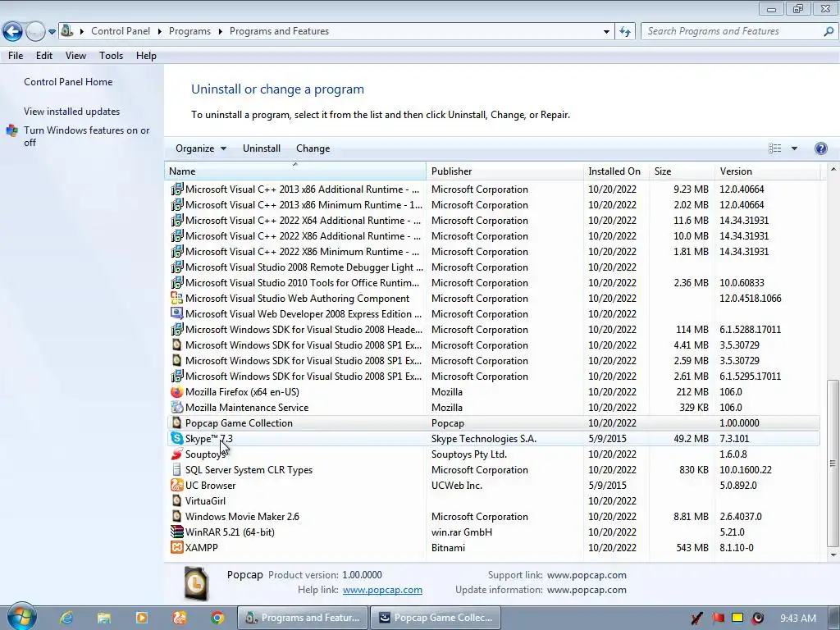
Task: Click the Change toolbar button
Action: point(313,148)
